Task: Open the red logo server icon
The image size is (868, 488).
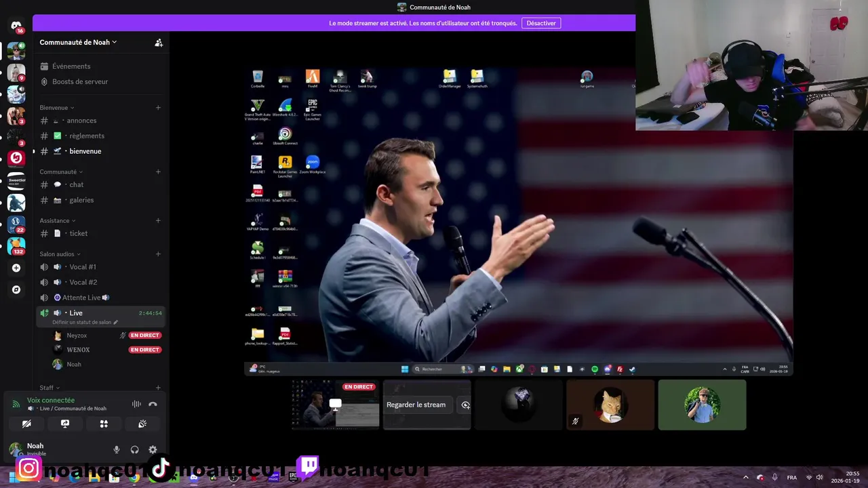Action: pos(16,158)
